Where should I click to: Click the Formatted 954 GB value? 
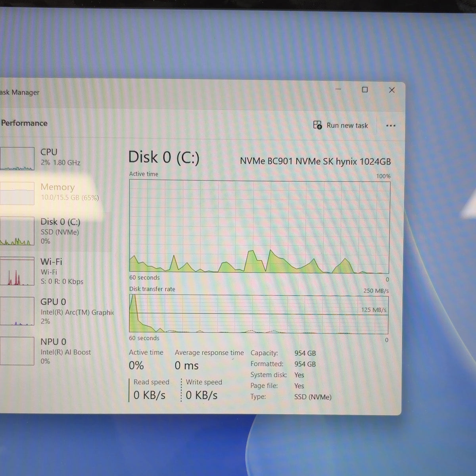point(305,364)
